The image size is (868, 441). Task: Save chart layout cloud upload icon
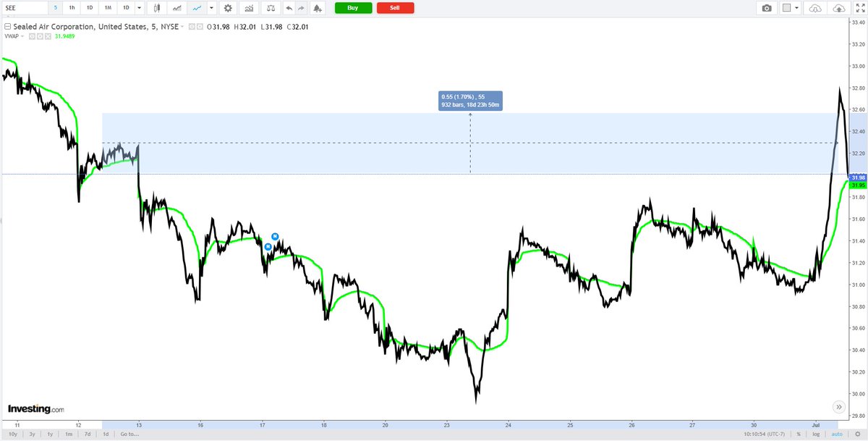click(x=838, y=8)
